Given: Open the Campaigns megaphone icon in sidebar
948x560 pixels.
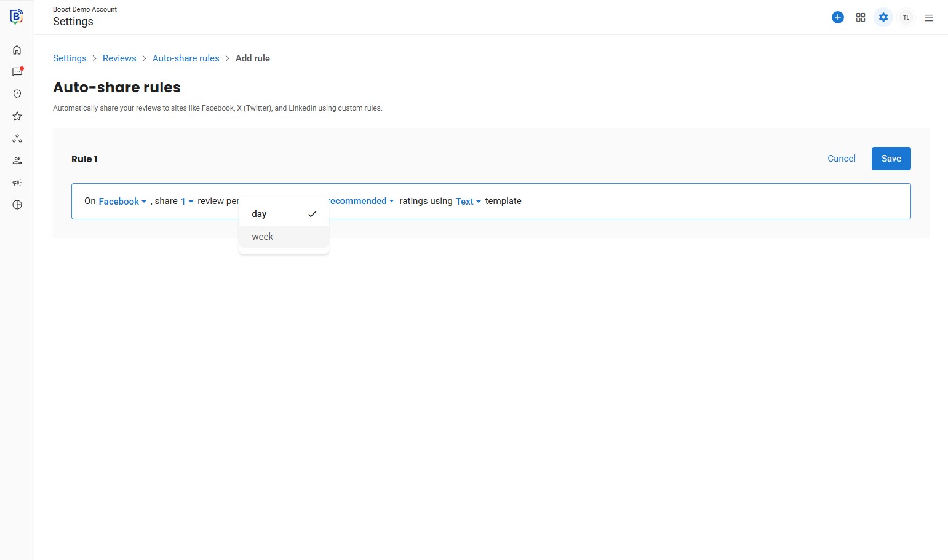Looking at the screenshot, I should (17, 183).
